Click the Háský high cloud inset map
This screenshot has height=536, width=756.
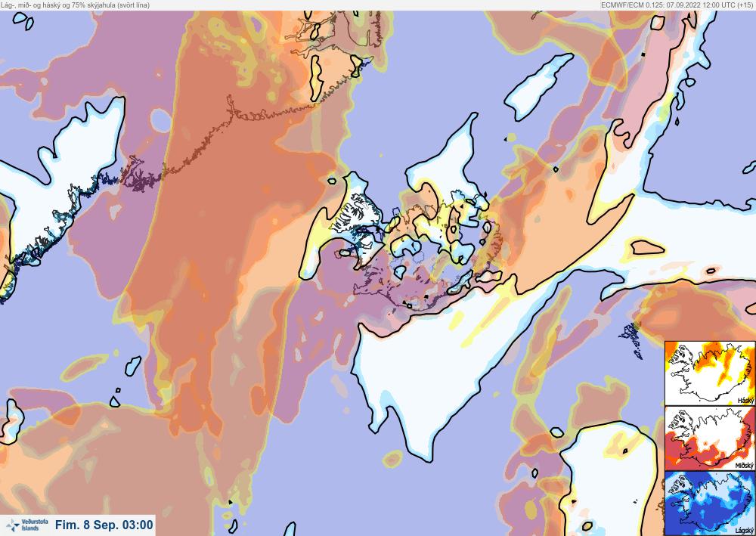710,373
